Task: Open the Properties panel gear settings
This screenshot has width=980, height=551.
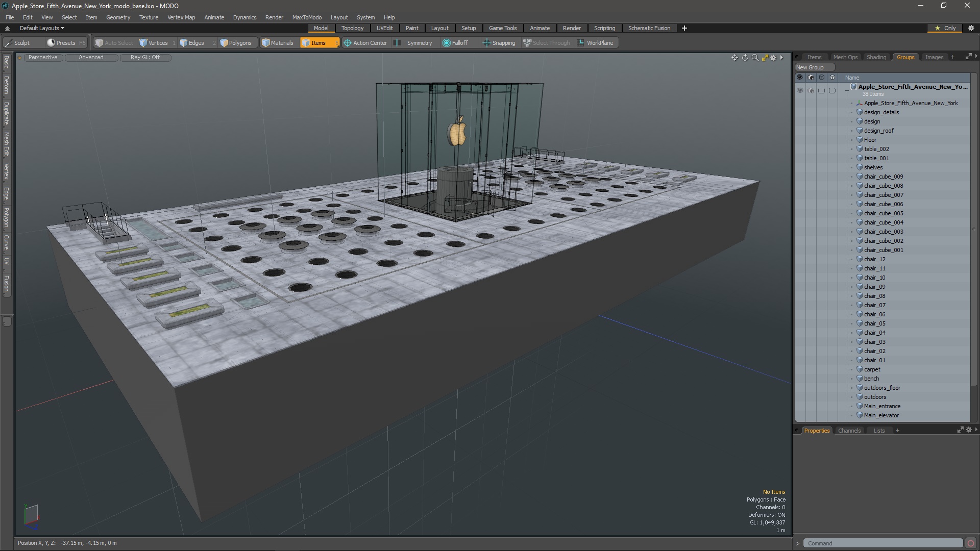Action: point(969,430)
